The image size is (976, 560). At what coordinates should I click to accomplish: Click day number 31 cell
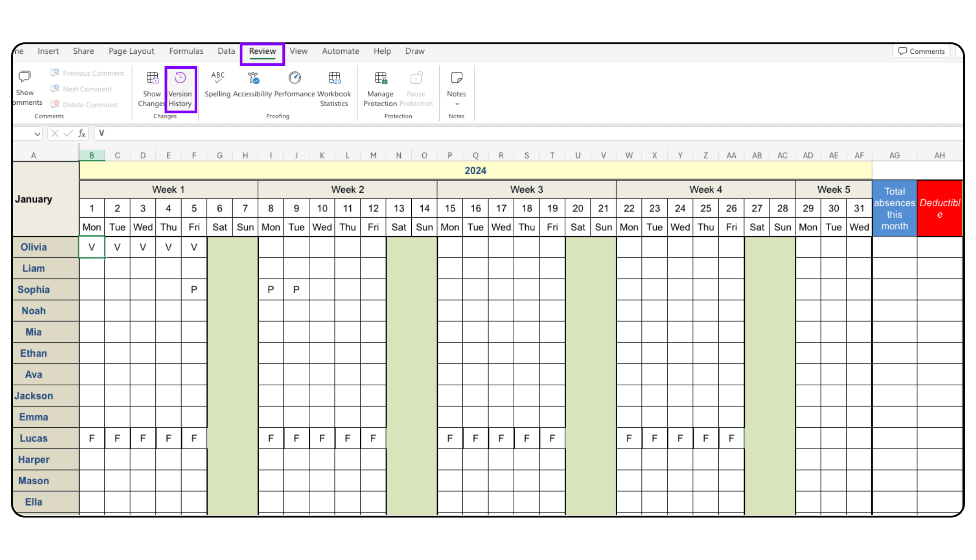[x=859, y=208]
